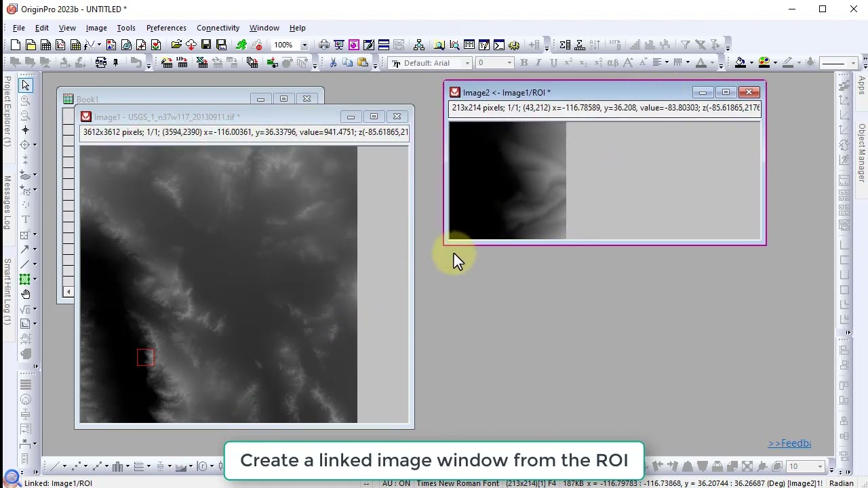Select the Pan hand tool
Image resolution: width=868 pixels, height=488 pixels.
[x=25, y=294]
